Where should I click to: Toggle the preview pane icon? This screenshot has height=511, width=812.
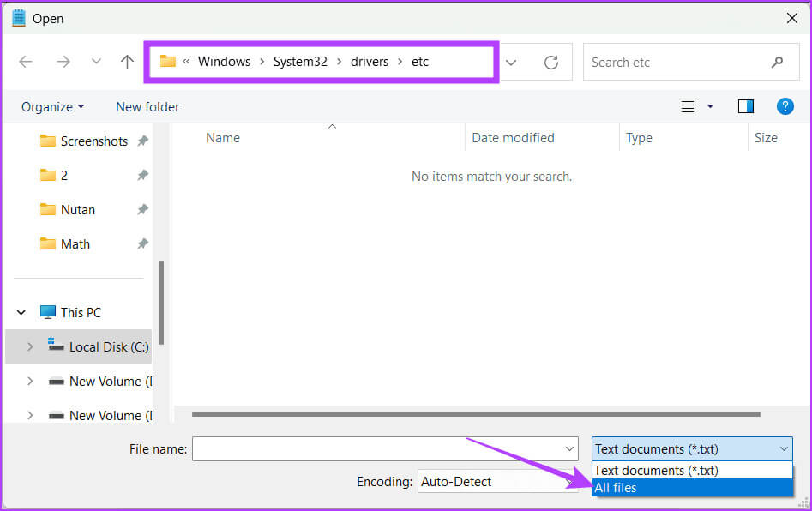point(746,106)
